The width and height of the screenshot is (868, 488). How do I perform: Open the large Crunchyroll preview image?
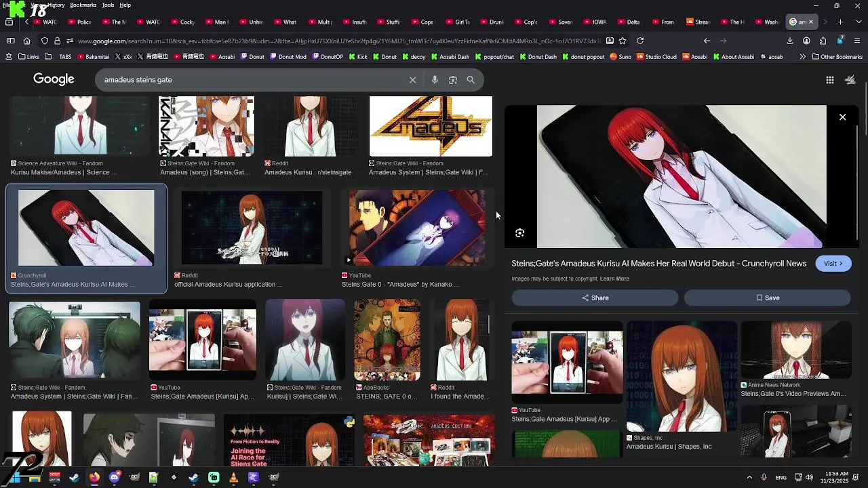tap(682, 176)
